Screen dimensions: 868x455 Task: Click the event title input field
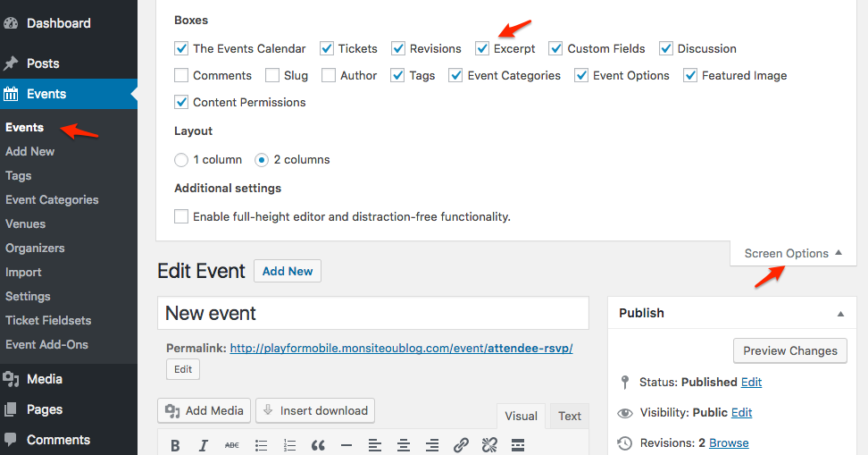point(372,313)
